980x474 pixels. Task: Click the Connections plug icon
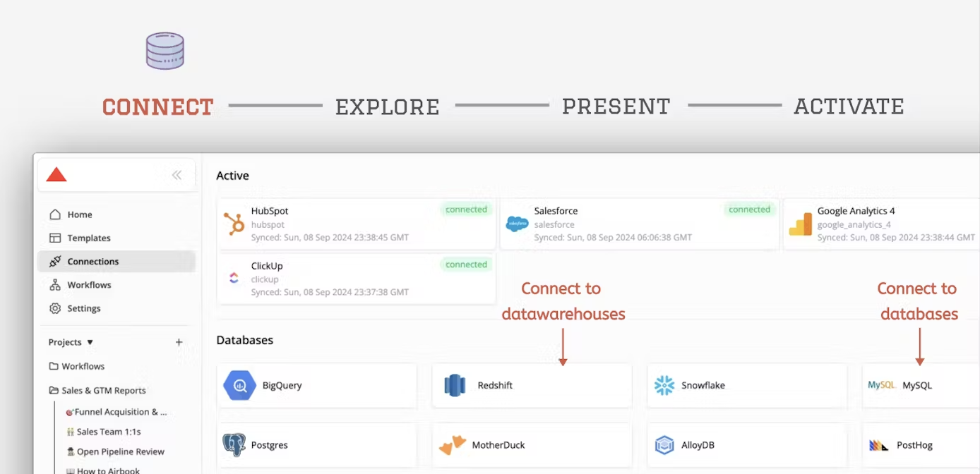(x=55, y=262)
